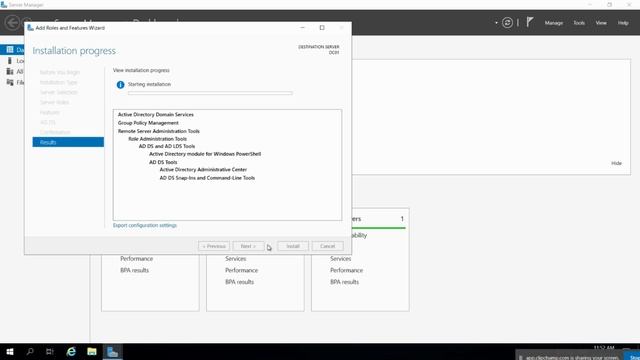Select the Local Server icon in sidebar
This screenshot has width=640, height=360.
pyautogui.click(x=10, y=60)
